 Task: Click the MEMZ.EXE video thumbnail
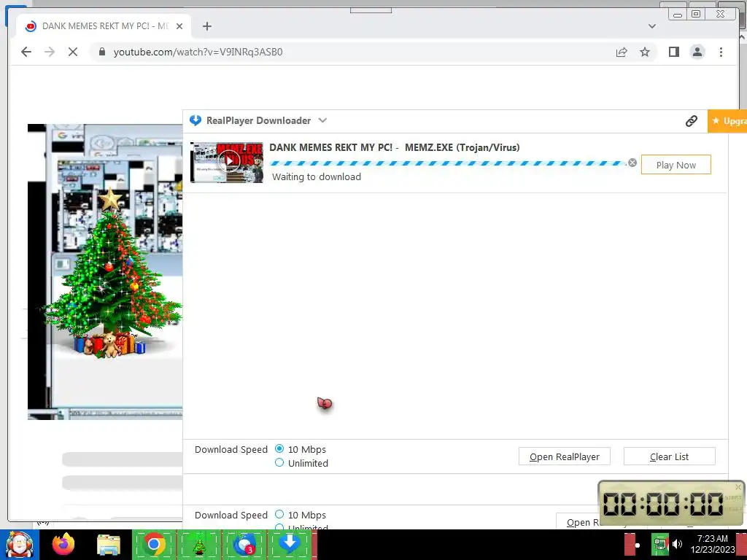click(x=227, y=162)
